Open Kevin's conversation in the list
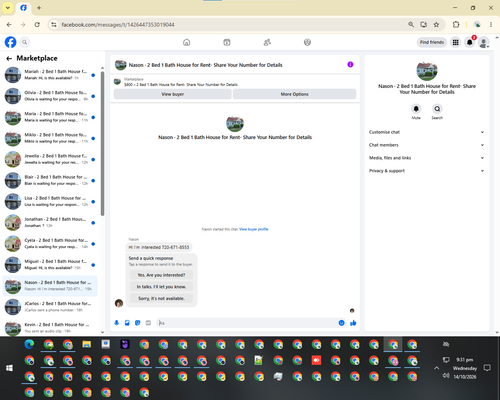Viewport: 500px width, 400px height. pyautogui.click(x=50, y=328)
